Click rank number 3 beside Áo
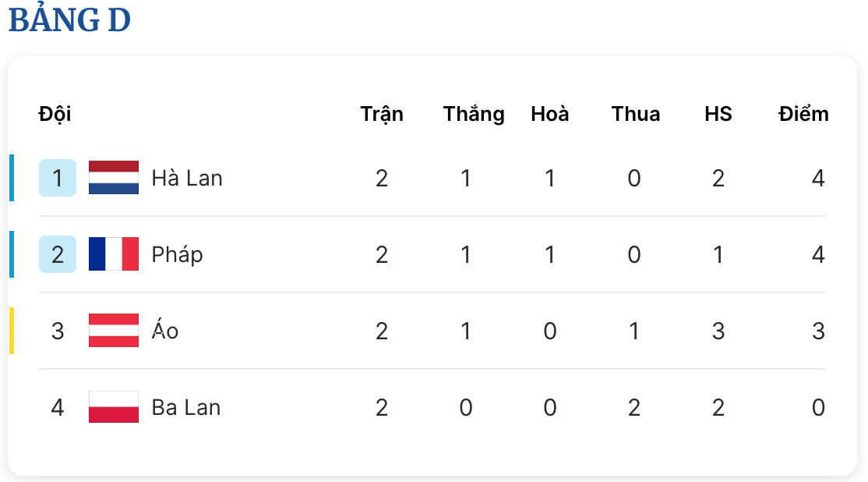 click(x=58, y=331)
